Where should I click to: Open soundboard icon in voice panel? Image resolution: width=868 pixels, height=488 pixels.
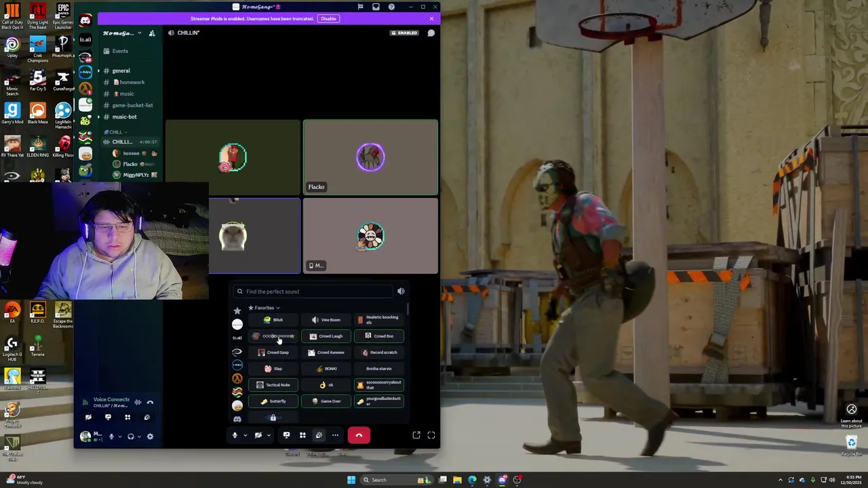(146, 418)
